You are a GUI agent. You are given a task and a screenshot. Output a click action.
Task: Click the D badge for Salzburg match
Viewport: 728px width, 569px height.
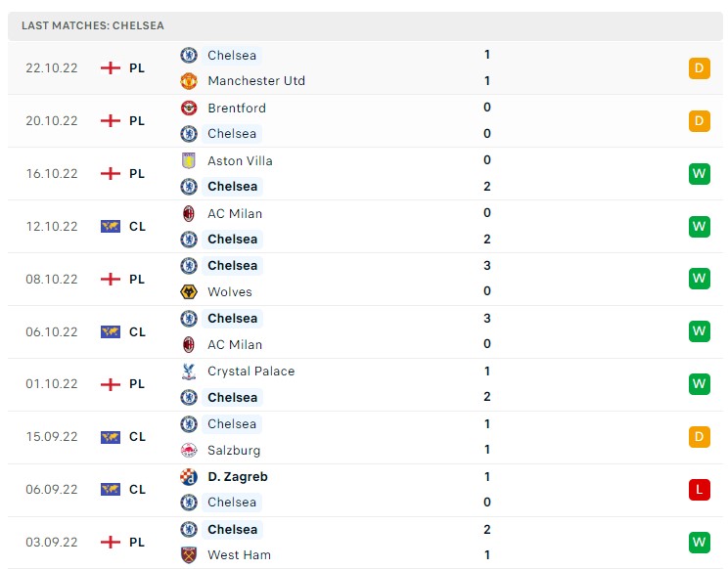[x=700, y=436]
